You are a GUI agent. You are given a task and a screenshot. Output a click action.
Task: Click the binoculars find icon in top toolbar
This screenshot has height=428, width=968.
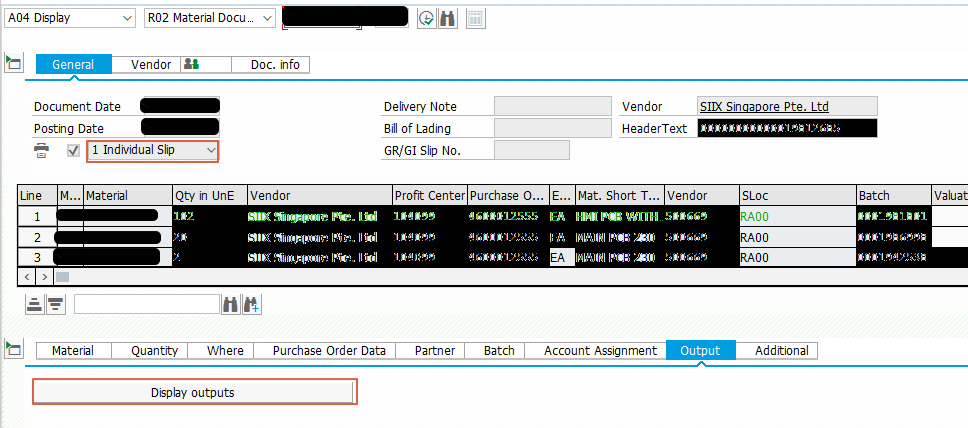click(448, 19)
